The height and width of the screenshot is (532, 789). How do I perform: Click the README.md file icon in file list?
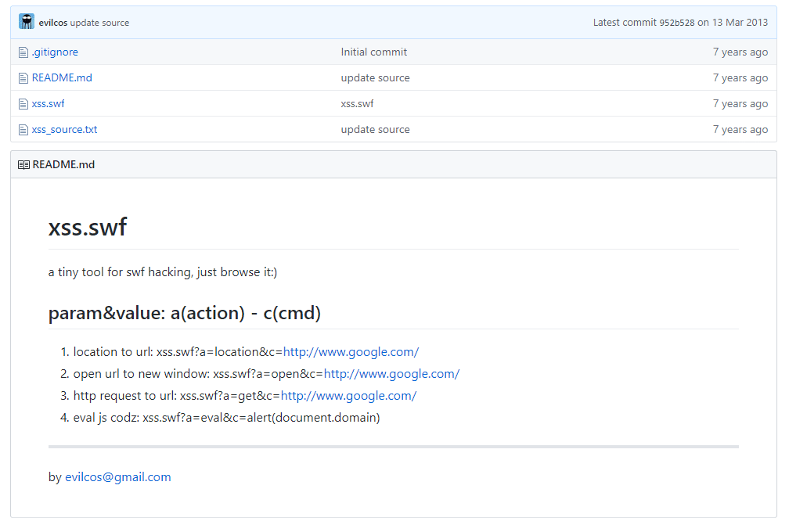pos(23,78)
